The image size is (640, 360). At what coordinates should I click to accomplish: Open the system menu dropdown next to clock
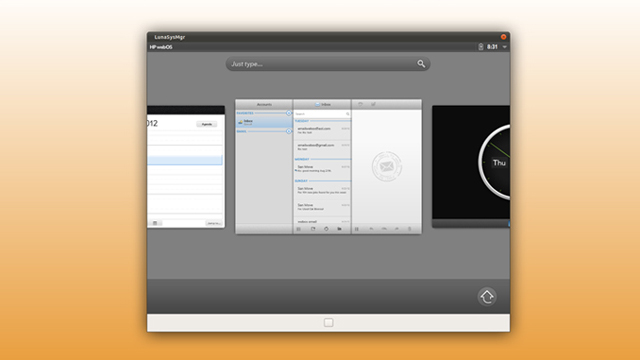pyautogui.click(x=504, y=47)
